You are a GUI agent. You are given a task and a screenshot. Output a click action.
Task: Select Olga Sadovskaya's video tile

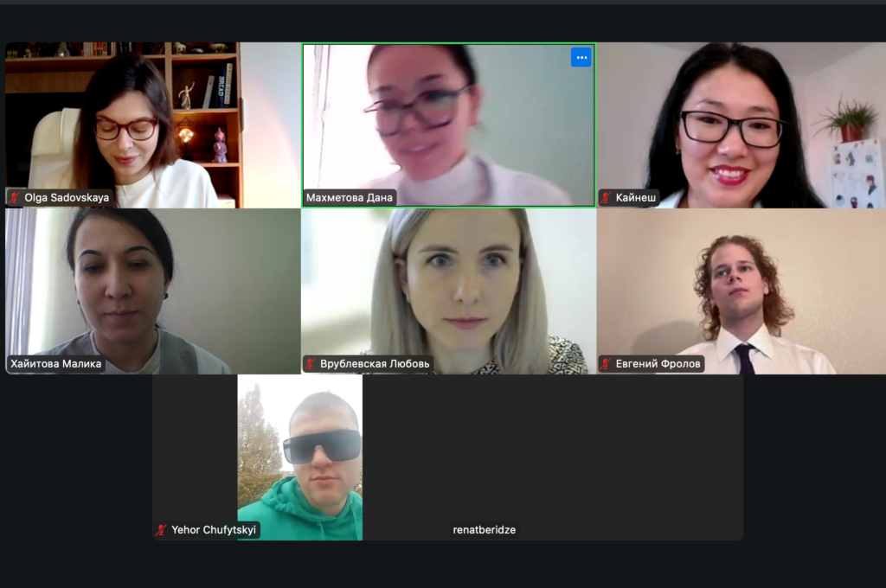(x=152, y=125)
